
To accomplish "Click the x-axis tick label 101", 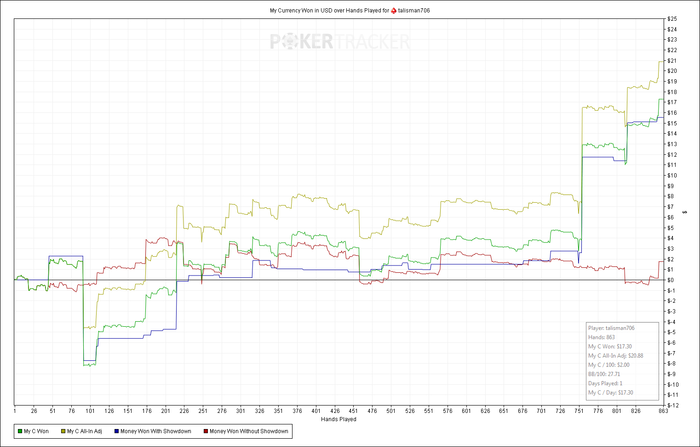I will point(90,411).
